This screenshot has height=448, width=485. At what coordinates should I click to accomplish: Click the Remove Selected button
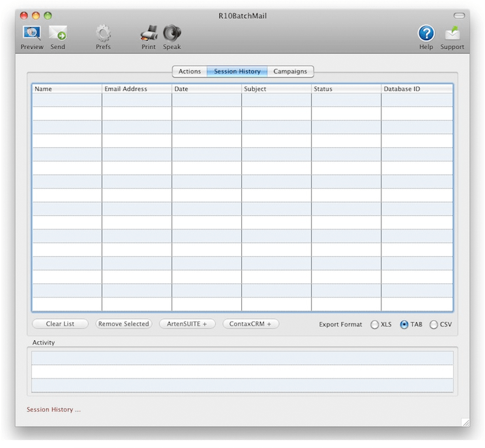click(x=124, y=323)
